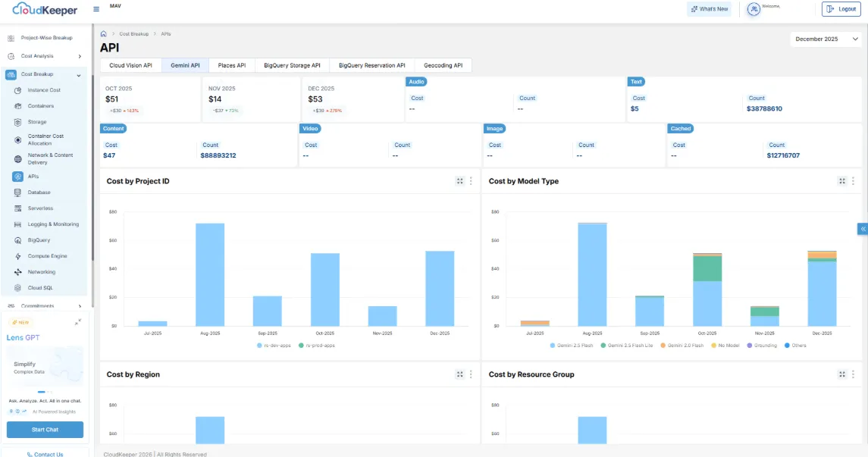Click the Database sidebar icon
The image size is (868, 457).
pyautogui.click(x=17, y=193)
